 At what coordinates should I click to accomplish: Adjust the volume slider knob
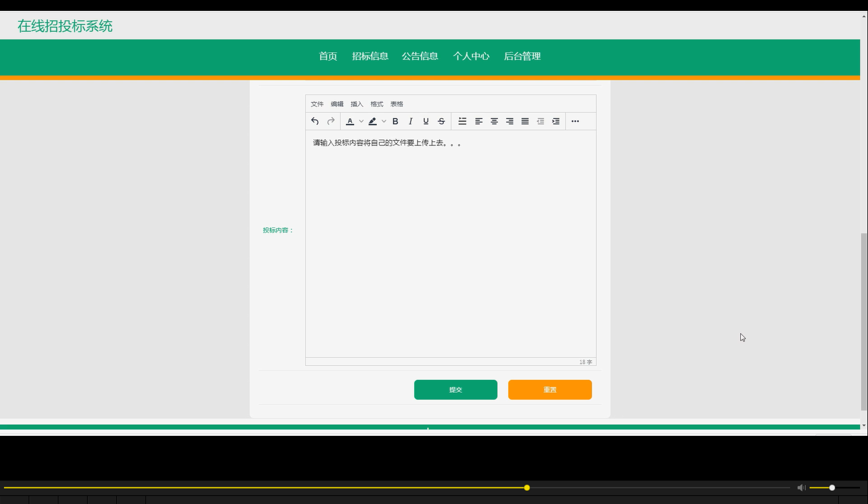tap(832, 488)
